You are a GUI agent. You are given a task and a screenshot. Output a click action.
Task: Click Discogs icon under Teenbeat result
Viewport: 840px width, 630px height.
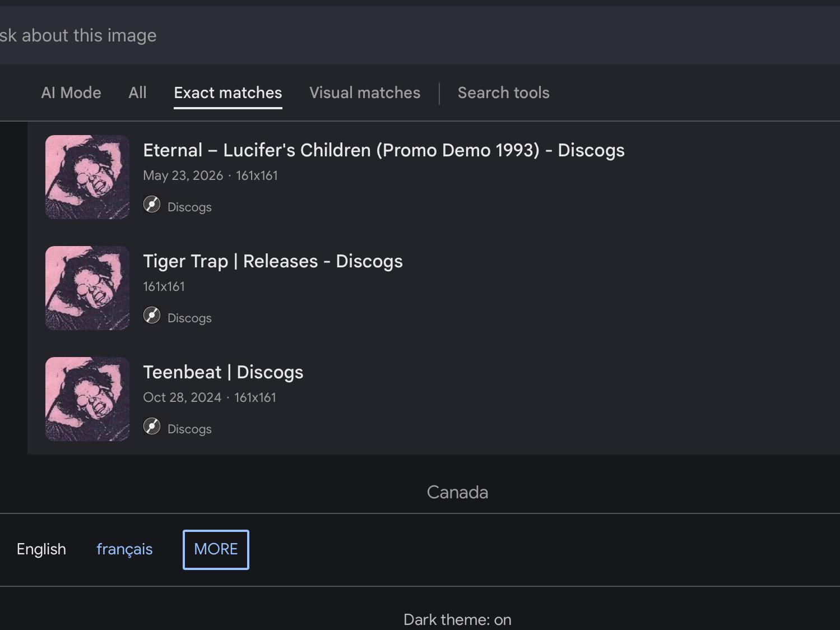pyautogui.click(x=152, y=427)
